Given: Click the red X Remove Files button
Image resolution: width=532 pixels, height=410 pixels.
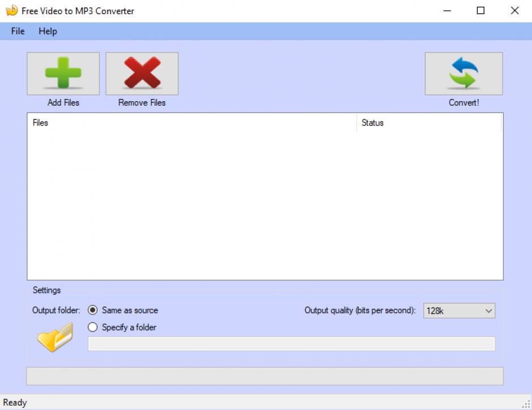Looking at the screenshot, I should click(x=142, y=74).
